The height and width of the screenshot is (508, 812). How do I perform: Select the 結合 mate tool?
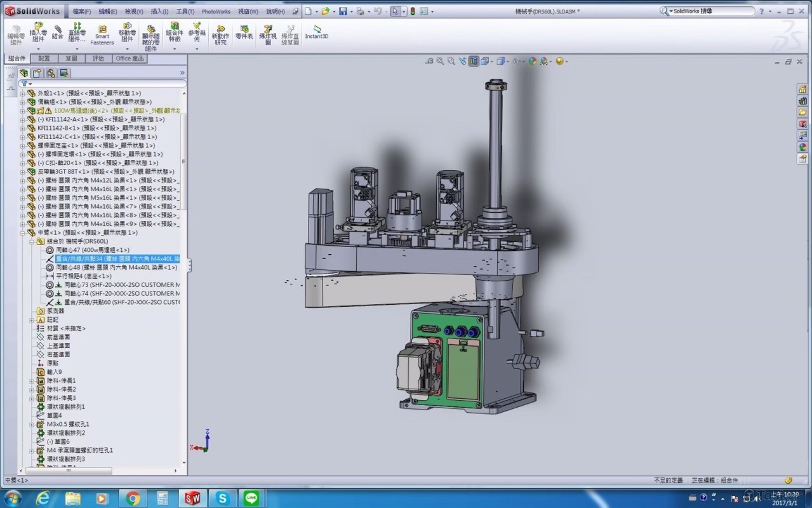(x=58, y=32)
